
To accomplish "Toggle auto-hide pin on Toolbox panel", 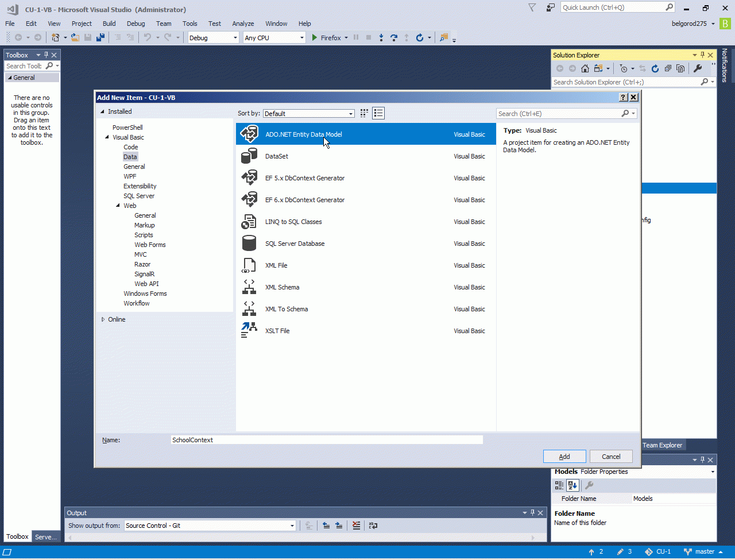I will coord(47,55).
